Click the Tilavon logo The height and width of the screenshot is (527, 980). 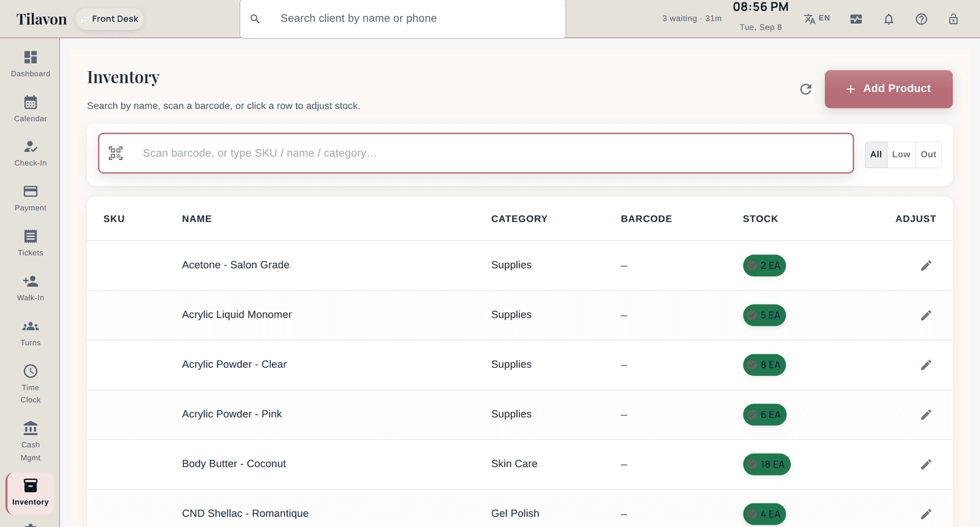(x=42, y=19)
